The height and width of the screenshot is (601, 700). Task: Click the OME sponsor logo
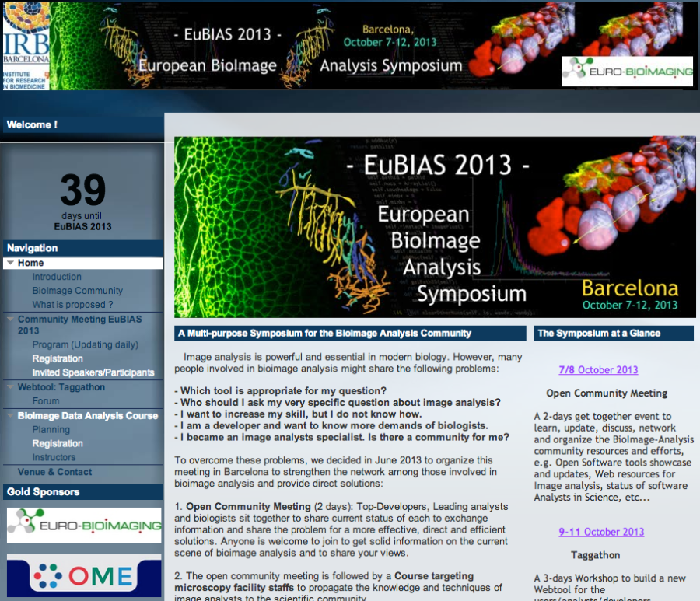coord(82,576)
